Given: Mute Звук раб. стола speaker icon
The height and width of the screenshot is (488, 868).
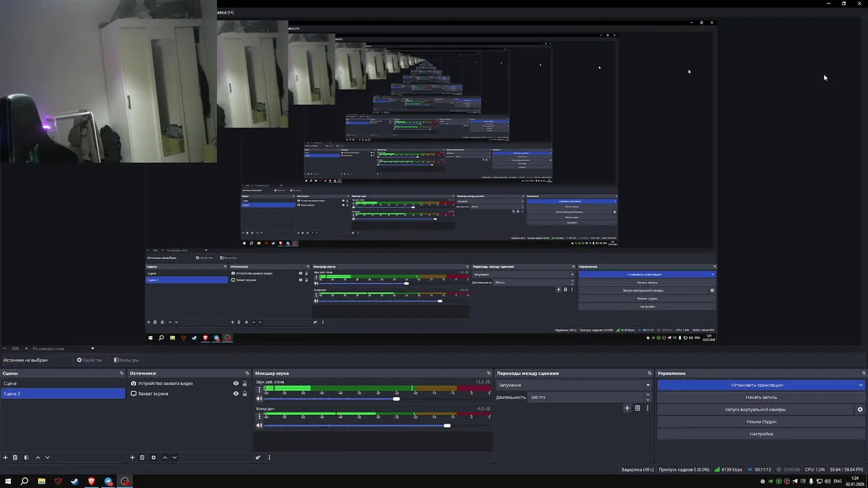Looking at the screenshot, I should tap(259, 399).
